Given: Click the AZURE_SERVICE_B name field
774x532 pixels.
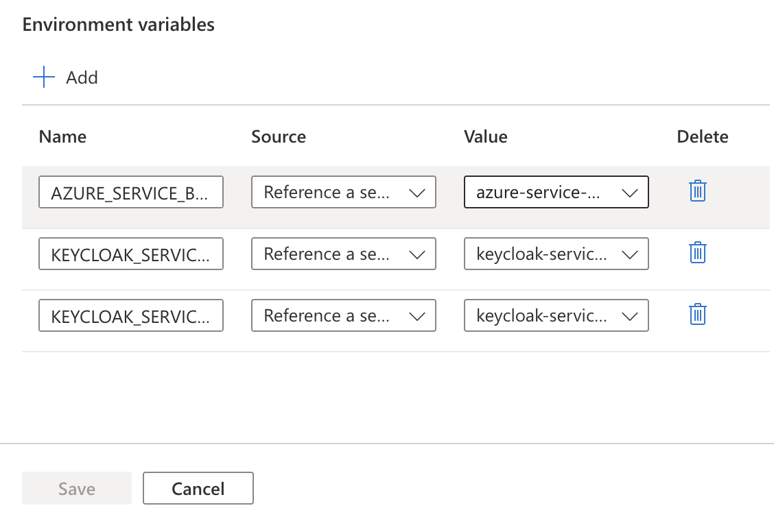Looking at the screenshot, I should [x=131, y=193].
